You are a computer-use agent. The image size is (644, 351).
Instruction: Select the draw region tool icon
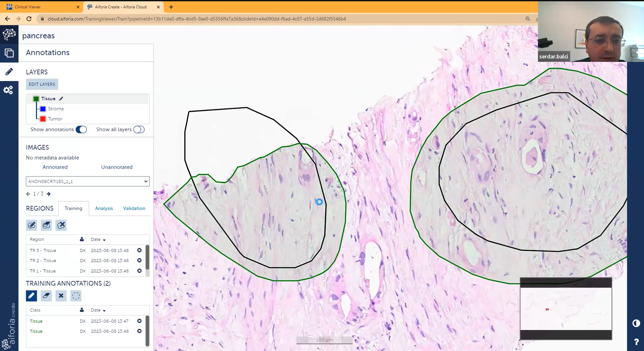[32, 225]
